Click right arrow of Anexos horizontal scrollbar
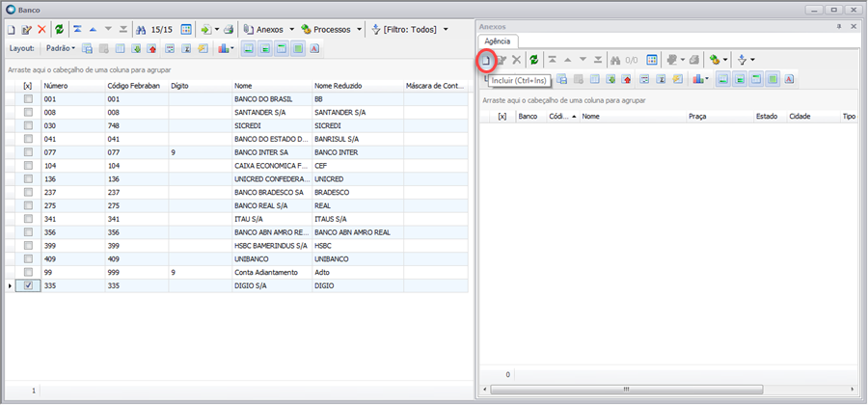The height and width of the screenshot is (405, 868). [x=853, y=390]
